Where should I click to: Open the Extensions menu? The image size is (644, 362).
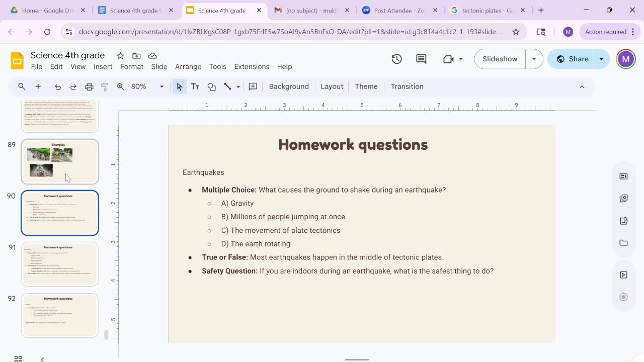(x=252, y=66)
